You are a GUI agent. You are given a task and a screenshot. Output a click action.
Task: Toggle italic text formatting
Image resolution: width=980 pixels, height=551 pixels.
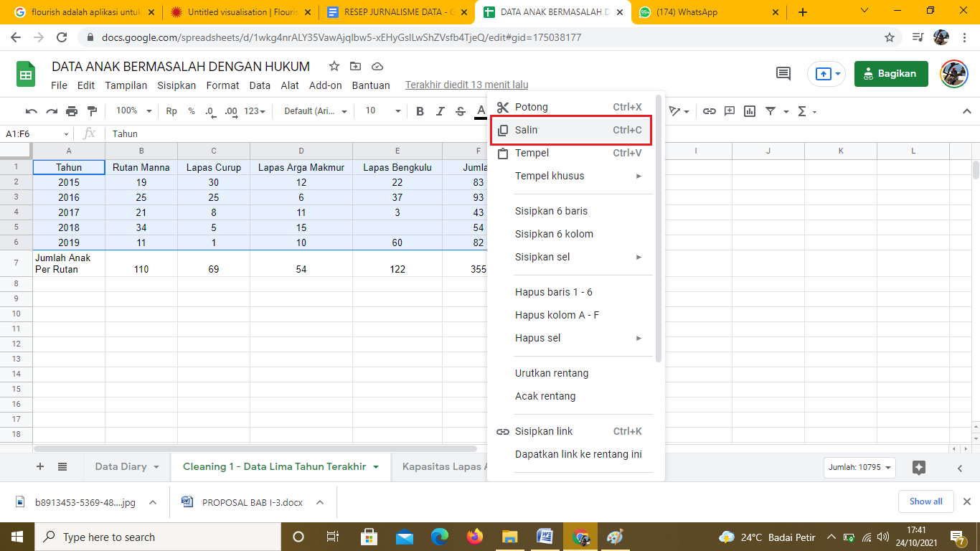(x=440, y=111)
